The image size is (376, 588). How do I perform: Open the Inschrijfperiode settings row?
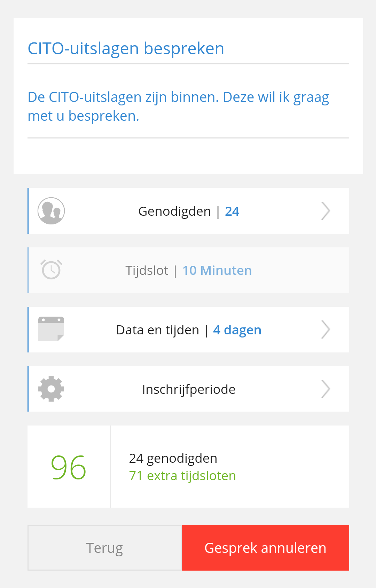click(188, 389)
